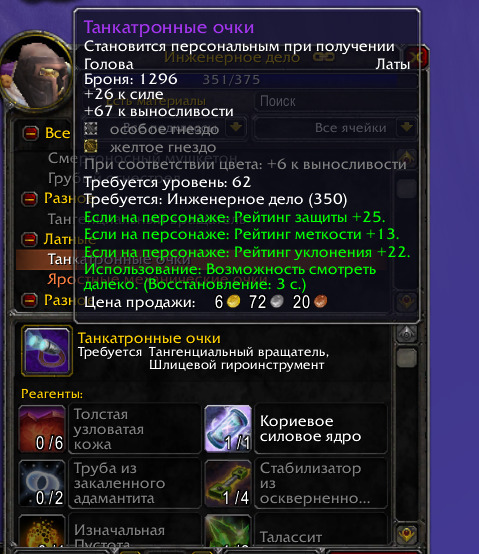Open the Все ячейки slot dropdown
The width and height of the screenshot is (479, 554).
coord(407,127)
